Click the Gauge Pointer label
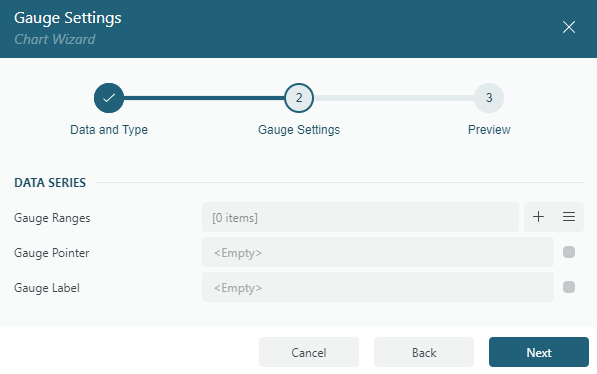 coord(51,253)
